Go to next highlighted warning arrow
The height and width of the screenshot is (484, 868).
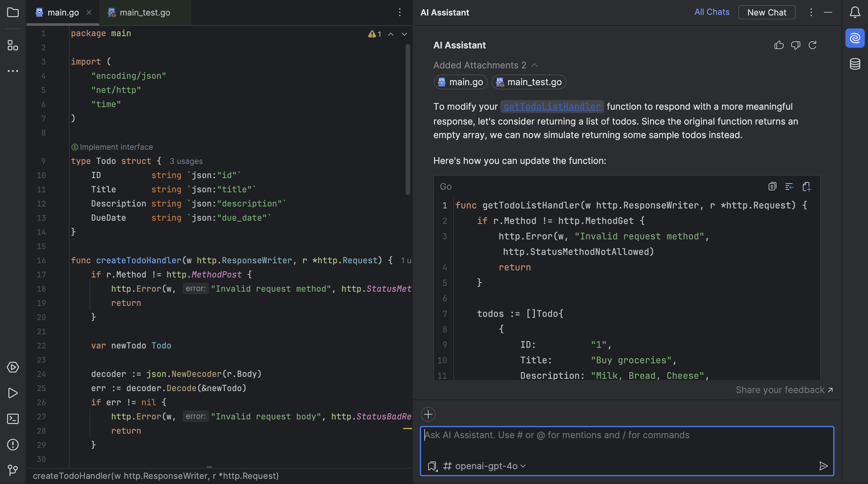tap(404, 34)
